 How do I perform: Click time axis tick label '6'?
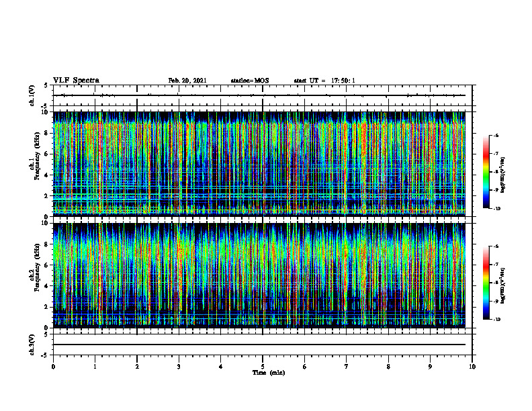point(305,367)
